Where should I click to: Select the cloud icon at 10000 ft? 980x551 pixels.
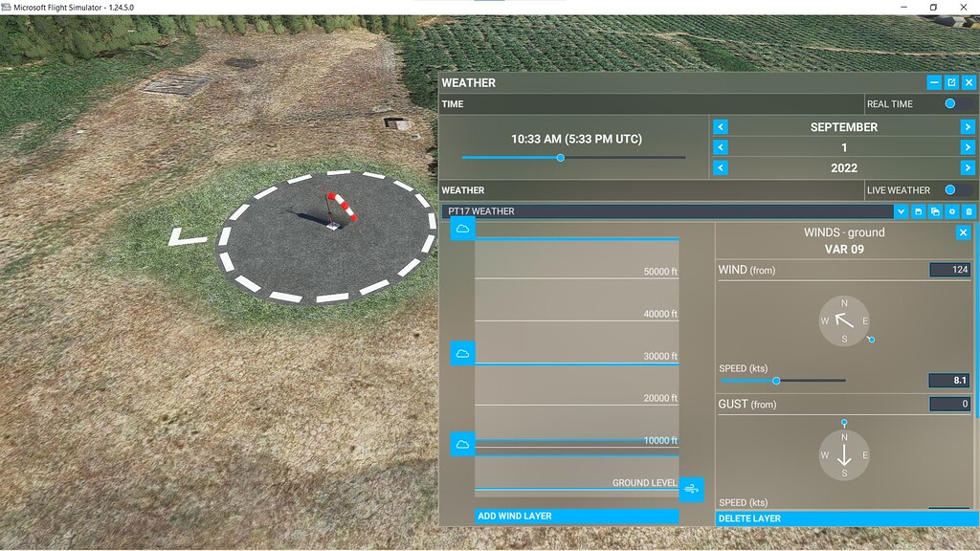click(462, 442)
